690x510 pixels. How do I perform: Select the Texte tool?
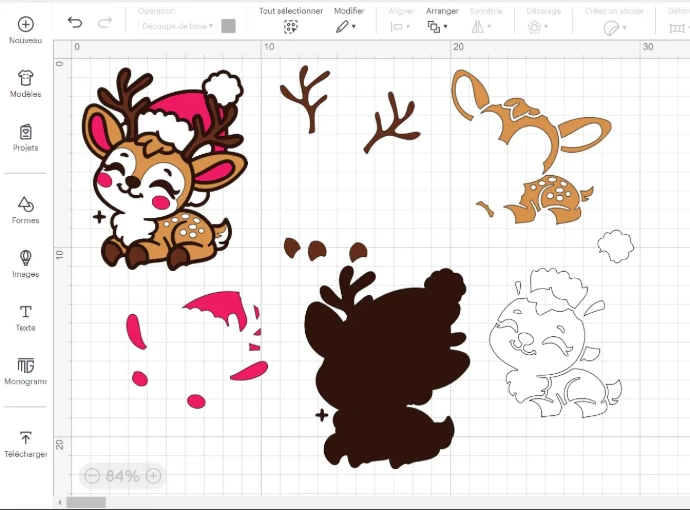coord(25,312)
